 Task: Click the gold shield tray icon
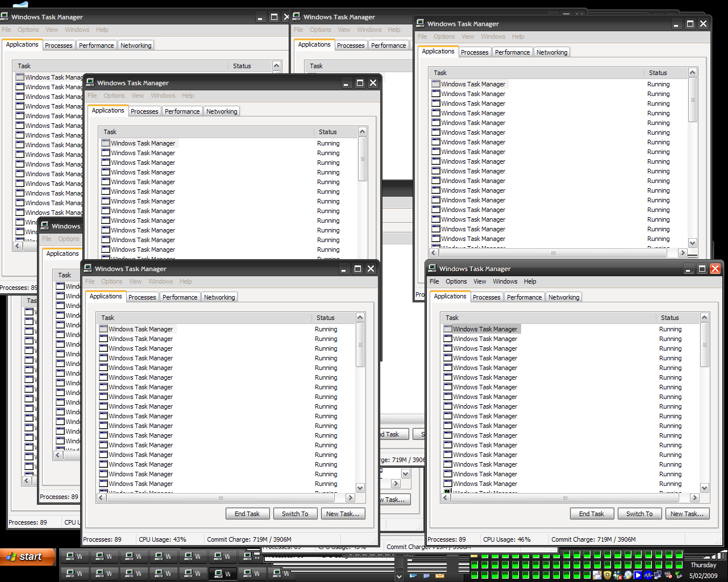coord(608,575)
